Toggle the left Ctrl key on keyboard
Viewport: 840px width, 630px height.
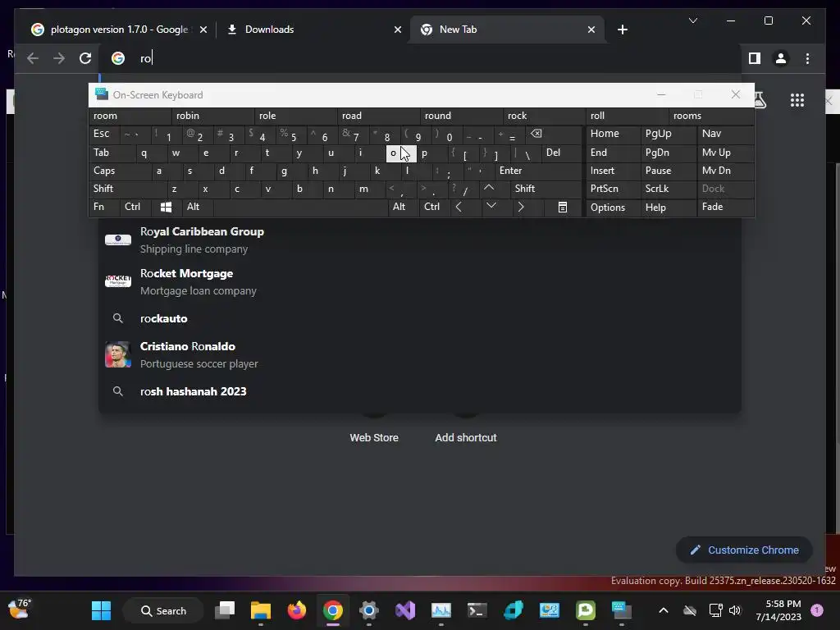tap(135, 207)
